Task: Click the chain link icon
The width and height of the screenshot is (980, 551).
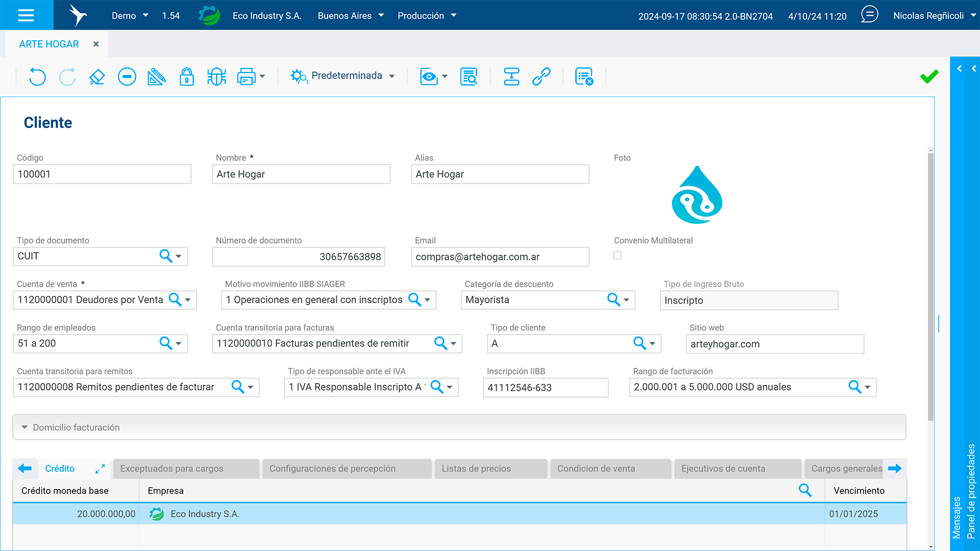Action: pyautogui.click(x=542, y=77)
